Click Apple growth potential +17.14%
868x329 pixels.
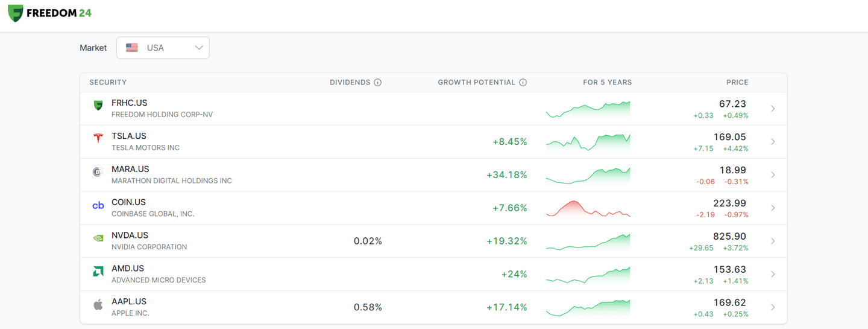(x=507, y=307)
